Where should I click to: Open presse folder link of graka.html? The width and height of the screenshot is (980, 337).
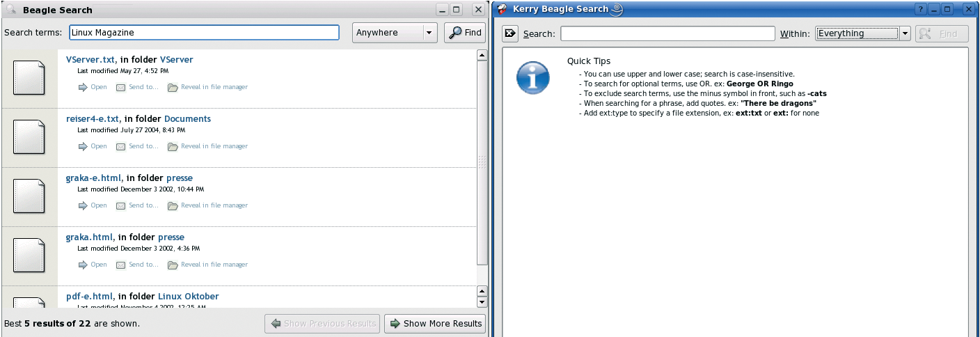[x=171, y=237]
